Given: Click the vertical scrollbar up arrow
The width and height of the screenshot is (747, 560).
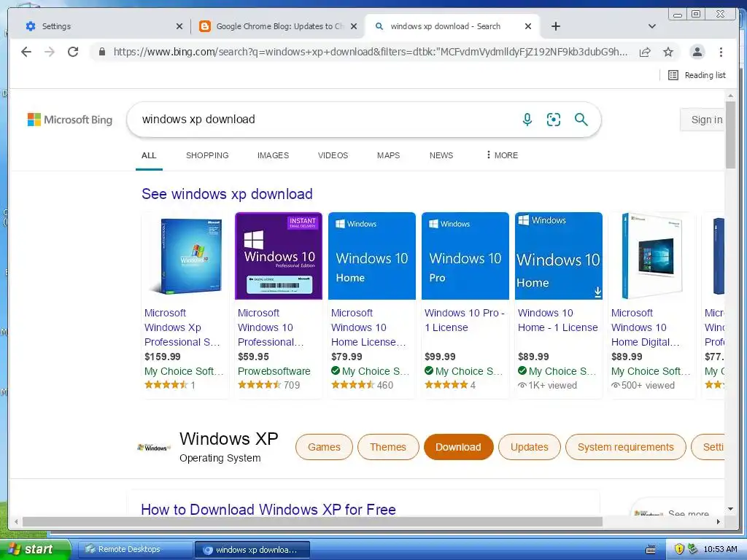Looking at the screenshot, I should (731, 96).
